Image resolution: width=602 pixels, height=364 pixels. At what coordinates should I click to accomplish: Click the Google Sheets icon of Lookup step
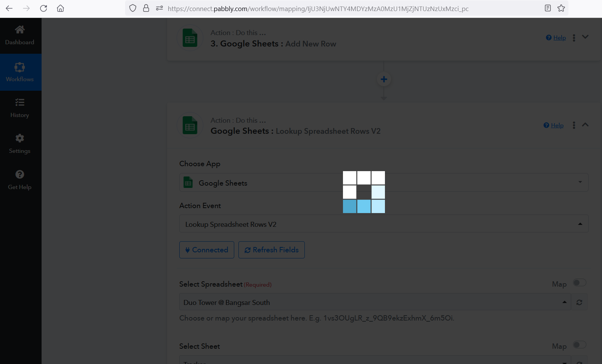[190, 125]
